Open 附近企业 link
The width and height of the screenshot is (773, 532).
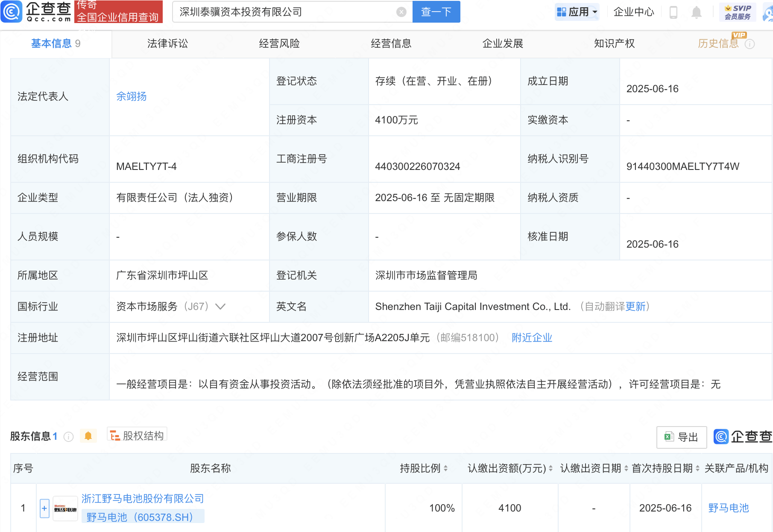[x=532, y=338]
